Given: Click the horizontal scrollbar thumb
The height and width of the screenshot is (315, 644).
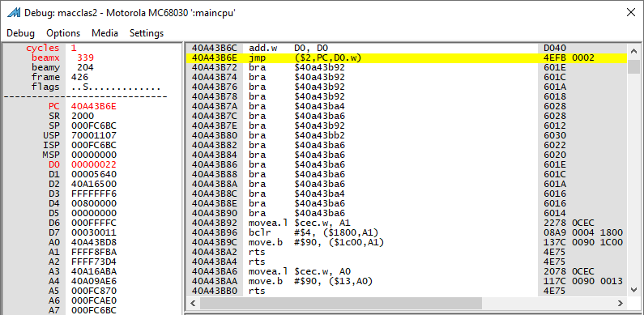Looking at the screenshot, I should [341, 303].
